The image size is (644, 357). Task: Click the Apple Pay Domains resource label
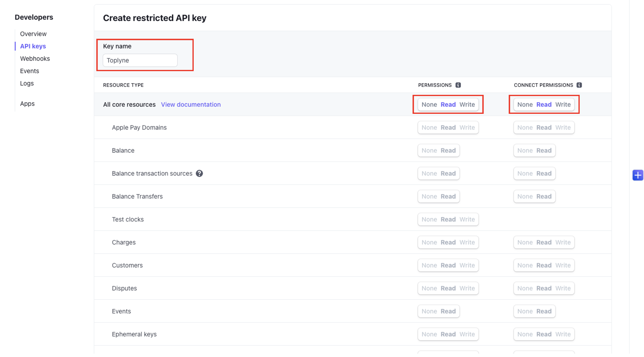tap(139, 127)
